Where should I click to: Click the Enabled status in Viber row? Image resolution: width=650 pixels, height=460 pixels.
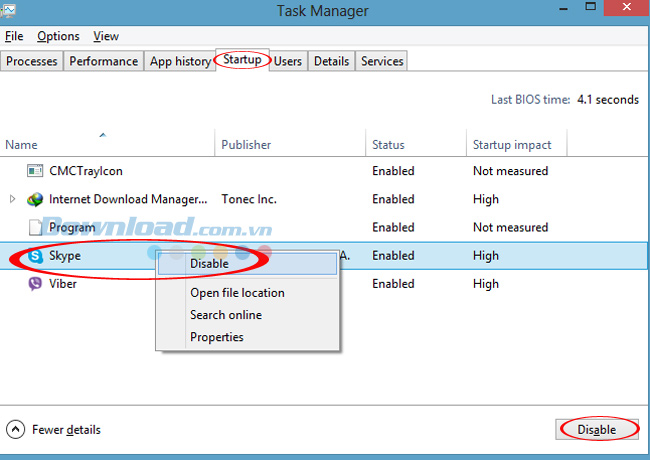point(393,284)
